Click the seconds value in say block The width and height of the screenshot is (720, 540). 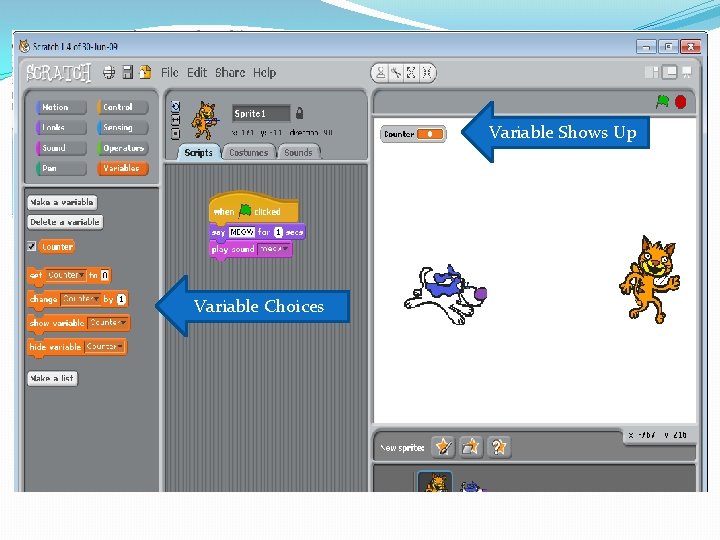click(278, 232)
